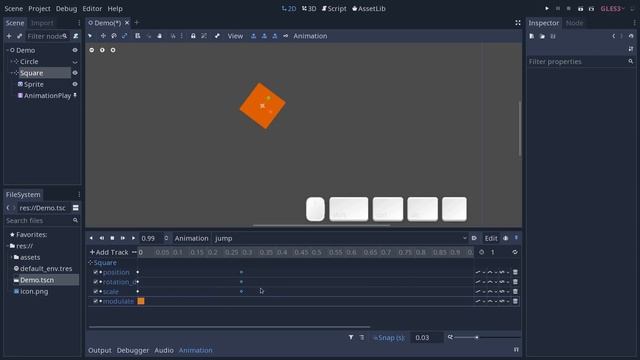Image resolution: width=640 pixels, height=360 pixels.
Task: Click zoom reset icon in viewport
Action: coord(102,50)
